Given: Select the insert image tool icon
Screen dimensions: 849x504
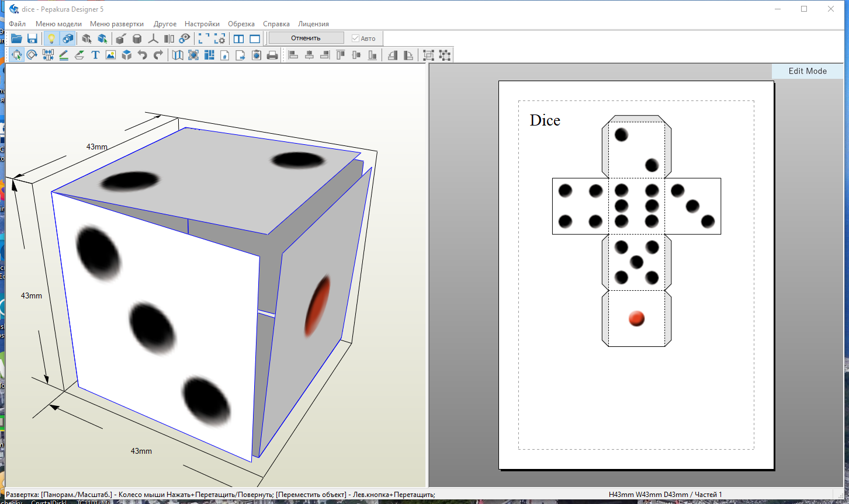Looking at the screenshot, I should click(x=110, y=55).
